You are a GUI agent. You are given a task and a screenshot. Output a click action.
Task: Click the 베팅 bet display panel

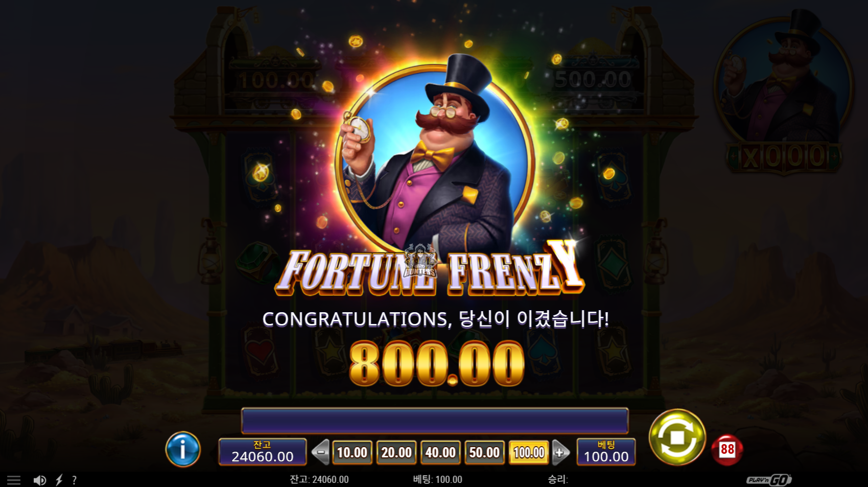[x=606, y=452]
